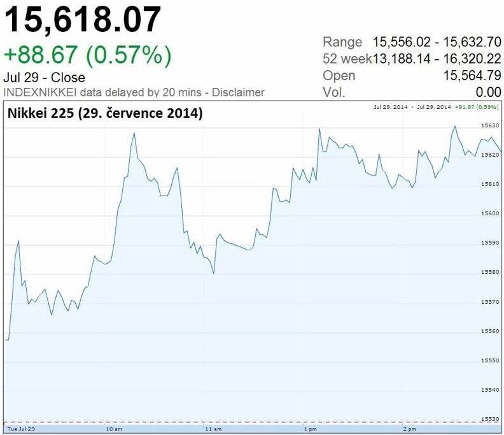This screenshot has width=504, height=435.
Task: Click the Vol. value 0.00
Action: 488,92
